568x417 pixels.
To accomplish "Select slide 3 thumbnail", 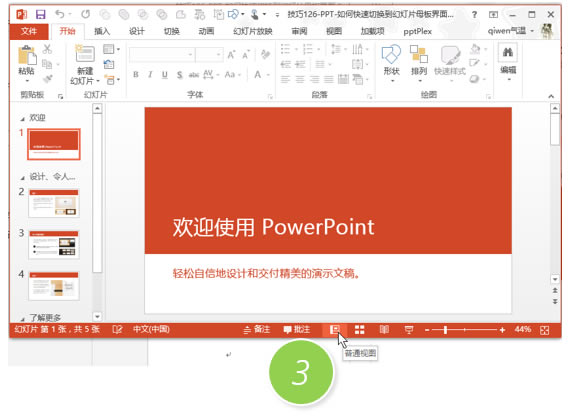I will pyautogui.click(x=54, y=245).
